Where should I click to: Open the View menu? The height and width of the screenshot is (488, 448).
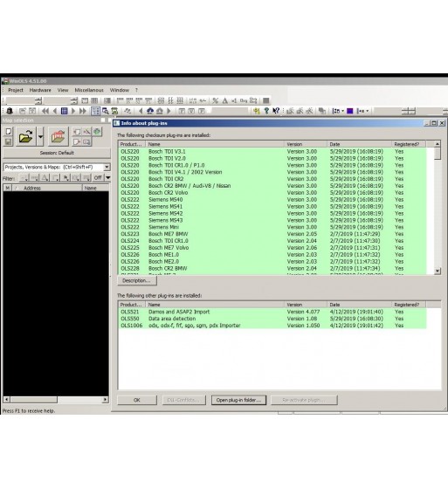click(x=63, y=90)
